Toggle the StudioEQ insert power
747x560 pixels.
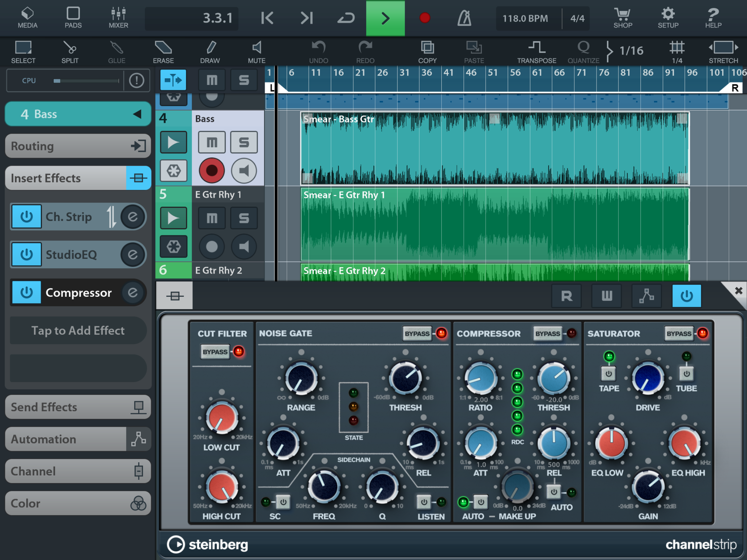[x=27, y=254]
